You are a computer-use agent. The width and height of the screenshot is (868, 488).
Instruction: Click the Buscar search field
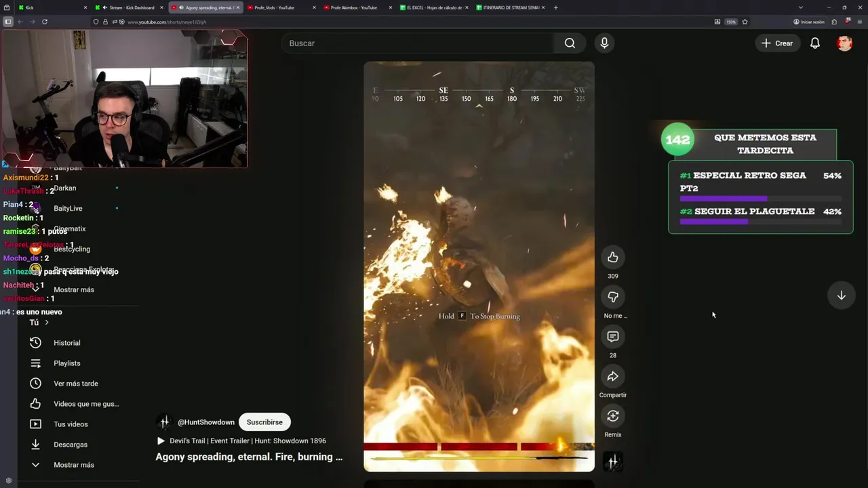pyautogui.click(x=419, y=43)
